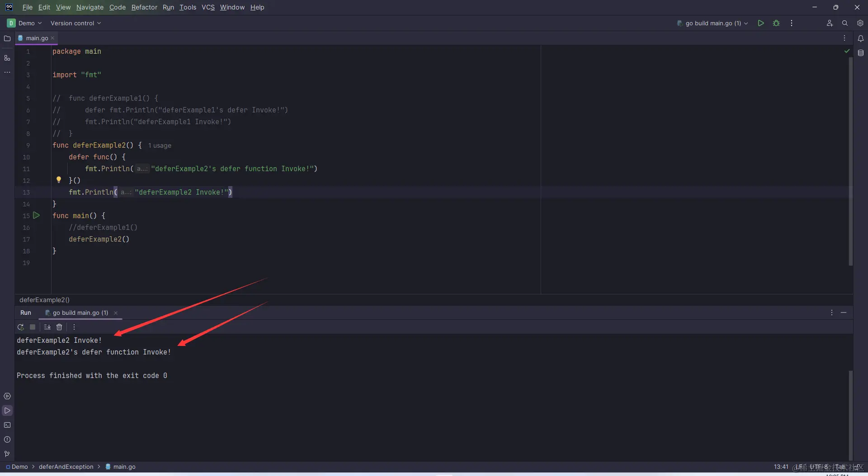The image size is (868, 476).
Task: Open run configuration dropdown go build main.go
Action: pos(712,23)
